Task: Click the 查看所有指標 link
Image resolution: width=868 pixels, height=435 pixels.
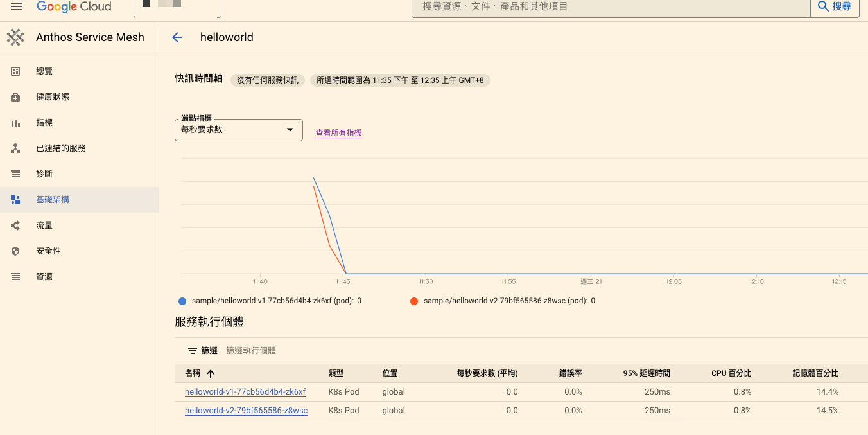Action: [x=339, y=133]
